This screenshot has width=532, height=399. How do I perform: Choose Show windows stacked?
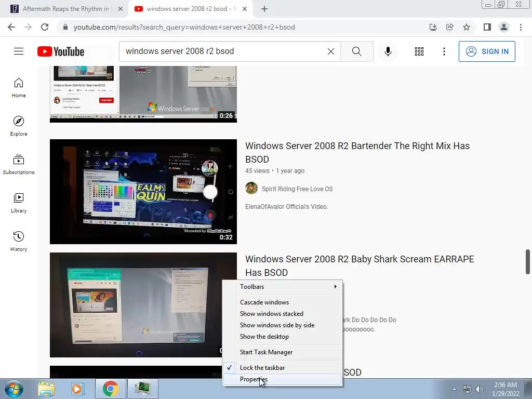(282, 314)
